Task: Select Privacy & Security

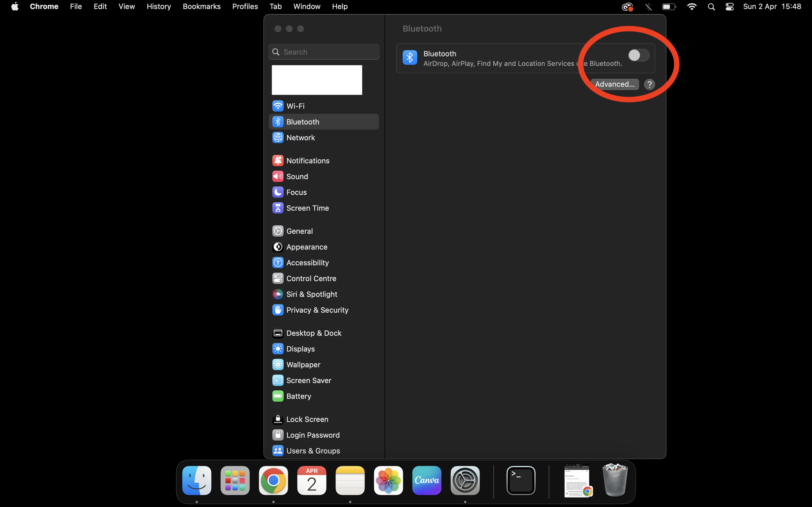Action: pyautogui.click(x=317, y=310)
